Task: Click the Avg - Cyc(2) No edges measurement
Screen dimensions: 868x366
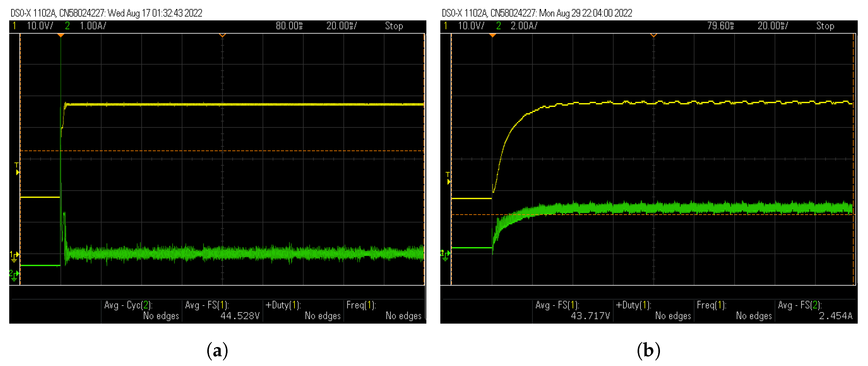Action: coord(141,310)
